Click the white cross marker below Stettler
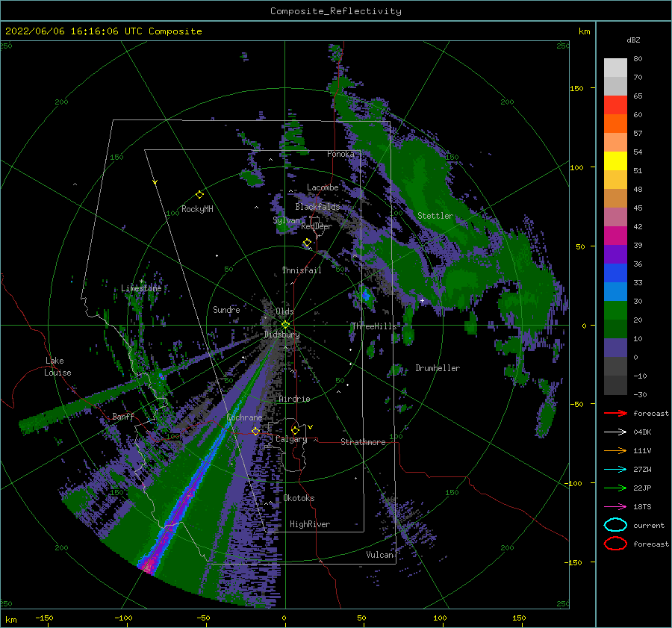The height and width of the screenshot is (628, 672). point(422,300)
